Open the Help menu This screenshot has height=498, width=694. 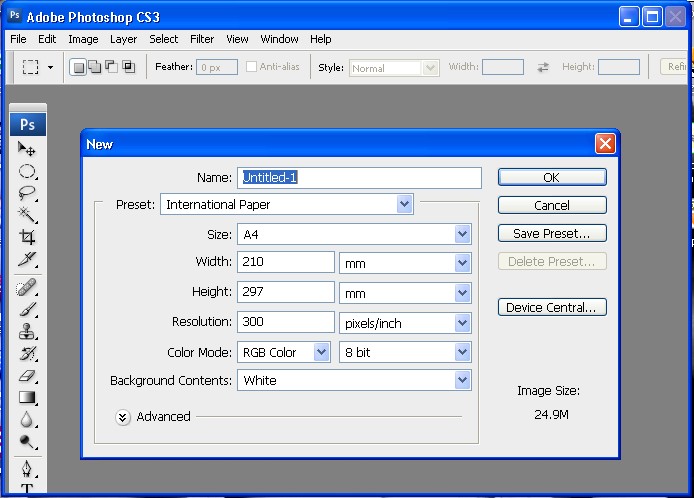(x=320, y=39)
